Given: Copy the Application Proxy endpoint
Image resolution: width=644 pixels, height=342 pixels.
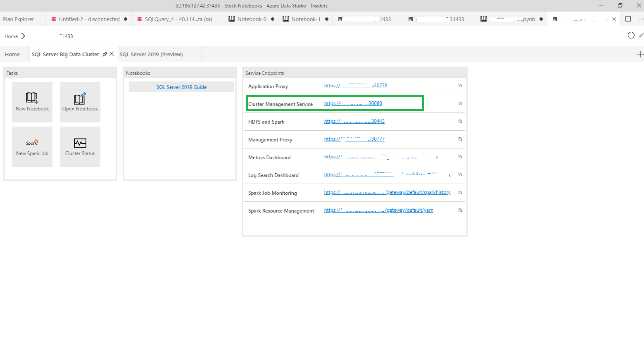Looking at the screenshot, I should point(460,86).
